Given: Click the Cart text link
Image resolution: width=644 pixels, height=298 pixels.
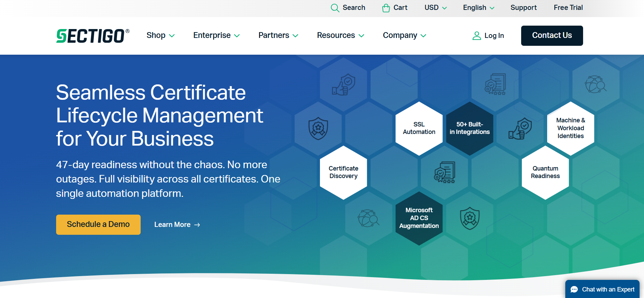Looking at the screenshot, I should 400,8.
